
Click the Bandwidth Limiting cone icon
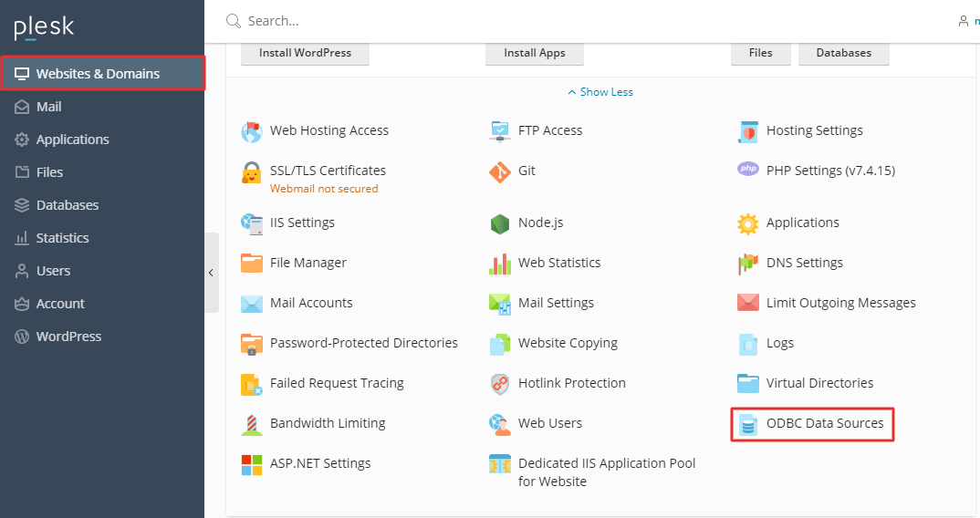tap(251, 424)
